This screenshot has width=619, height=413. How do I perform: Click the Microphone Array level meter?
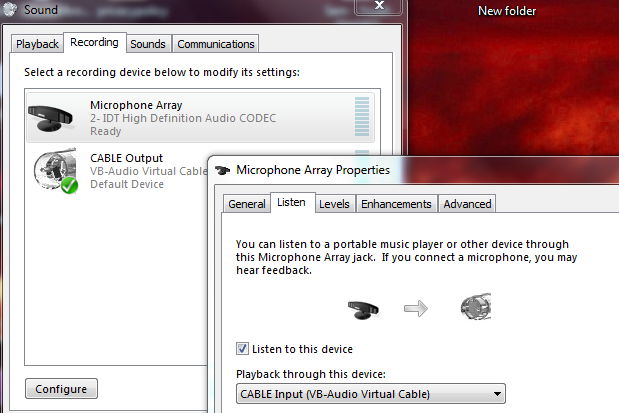tap(362, 116)
